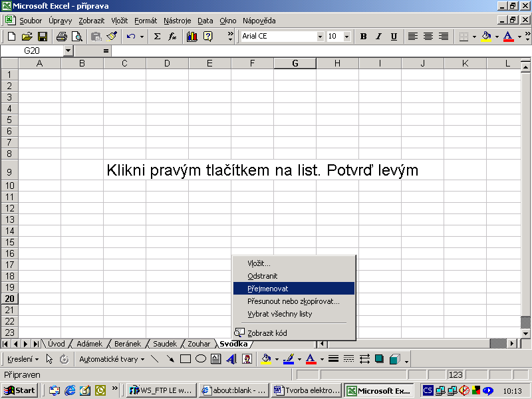This screenshot has height=399, width=532.
Task: Expand the Arial CE font name dropdown
Action: (320, 37)
